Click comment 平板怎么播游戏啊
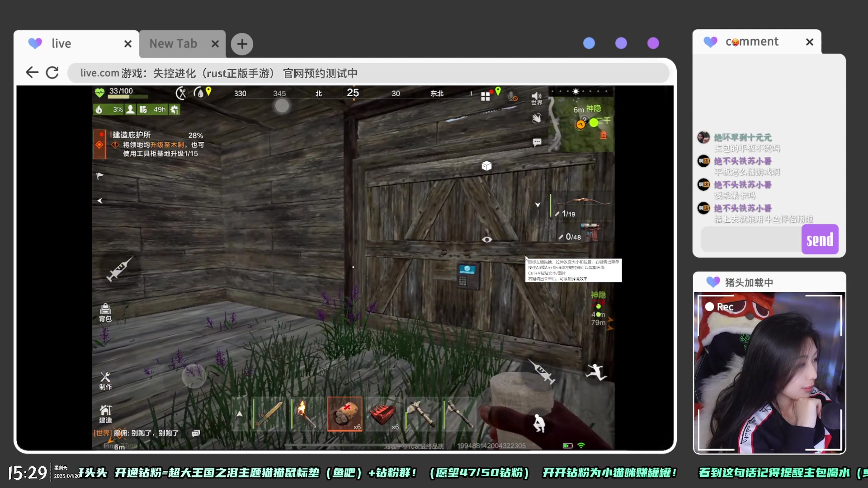Image resolution: width=868 pixels, height=488 pixels. (x=747, y=172)
